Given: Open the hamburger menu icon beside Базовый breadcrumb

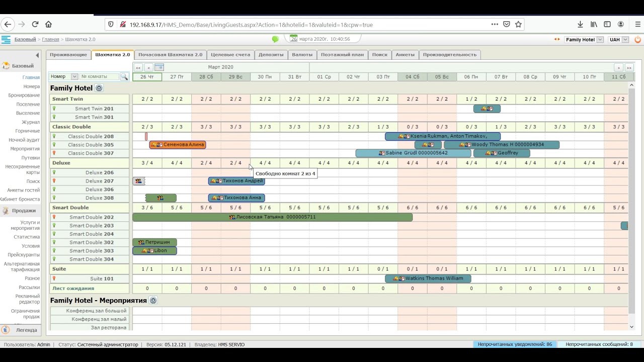Looking at the screenshot, I should pos(6,39).
